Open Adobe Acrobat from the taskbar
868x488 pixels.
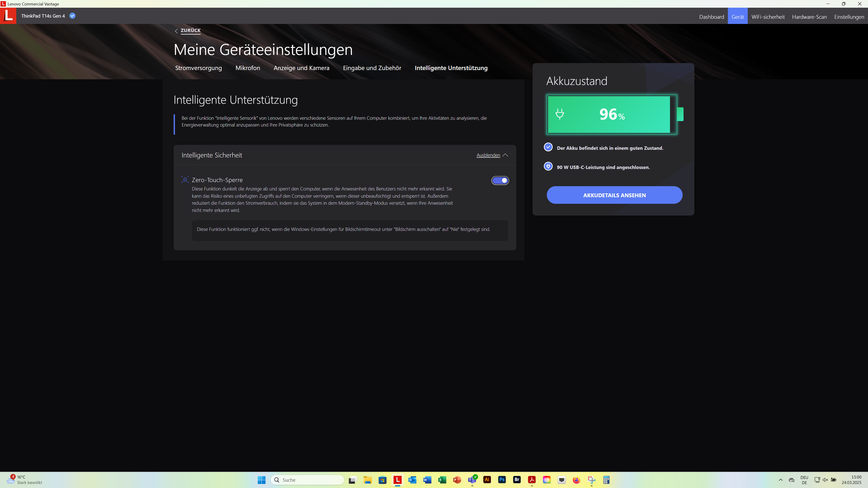click(532, 480)
